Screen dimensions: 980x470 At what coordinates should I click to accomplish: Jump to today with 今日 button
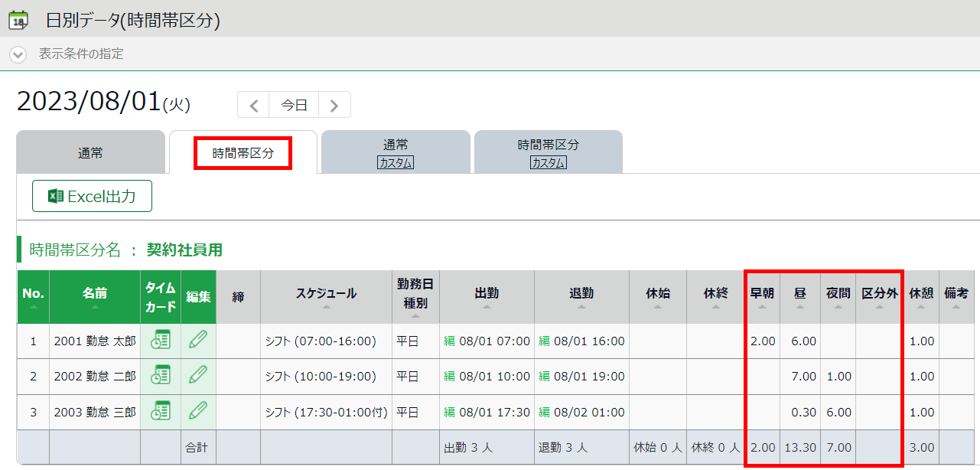coord(294,105)
